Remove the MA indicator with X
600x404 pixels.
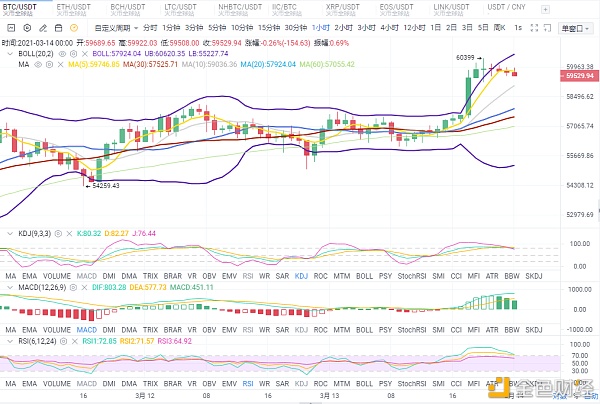pyautogui.click(x=60, y=64)
